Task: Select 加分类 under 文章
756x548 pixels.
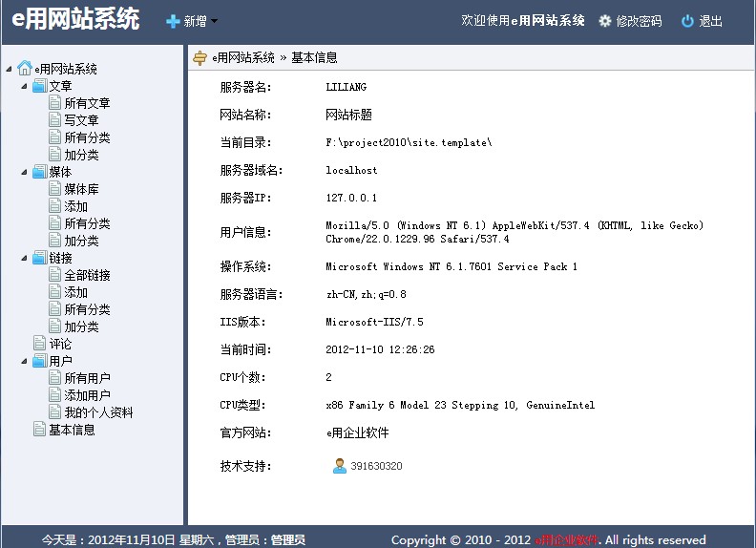Action: click(x=81, y=155)
